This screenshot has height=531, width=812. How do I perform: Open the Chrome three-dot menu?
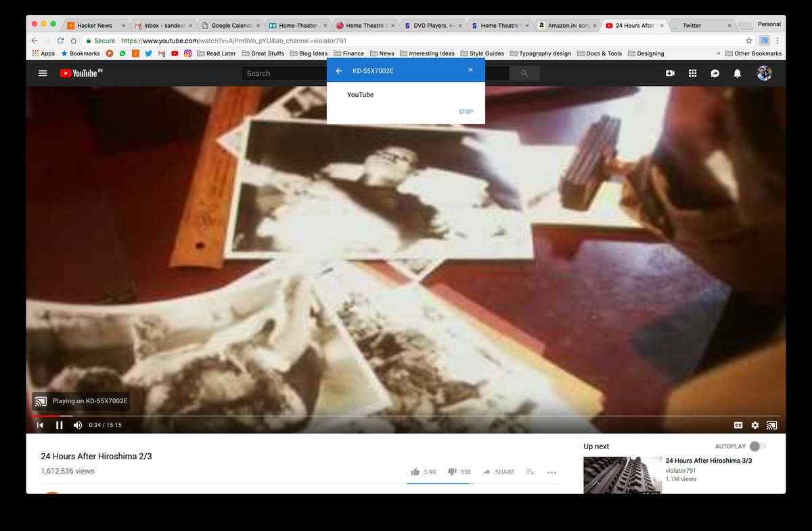(x=777, y=41)
